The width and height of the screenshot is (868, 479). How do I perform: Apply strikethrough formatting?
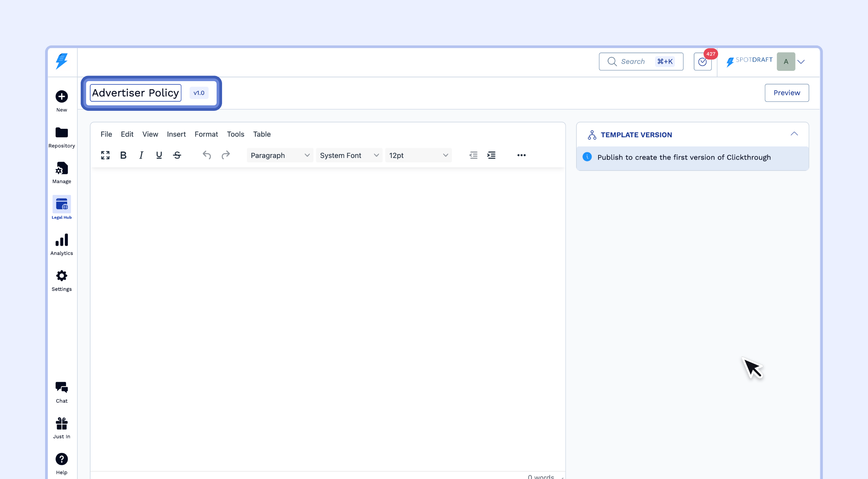(x=177, y=155)
